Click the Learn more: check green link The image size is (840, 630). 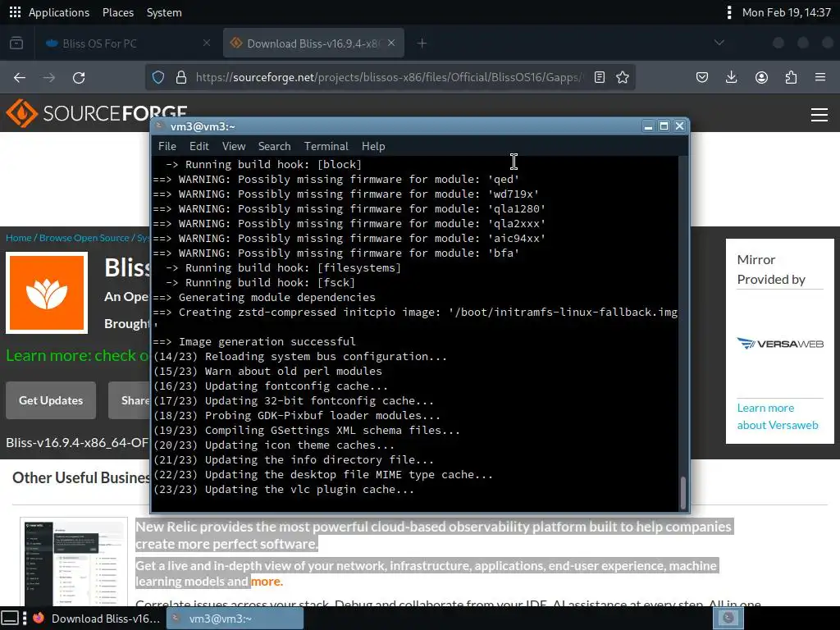pyautogui.click(x=78, y=356)
